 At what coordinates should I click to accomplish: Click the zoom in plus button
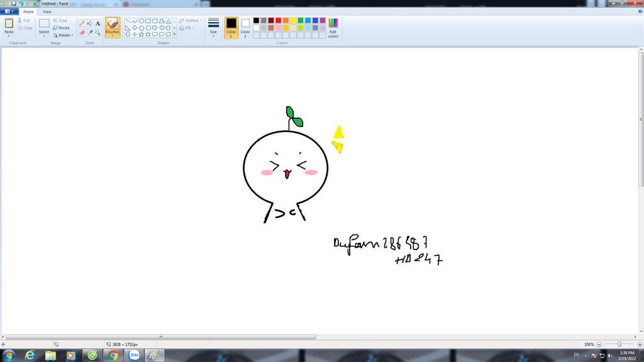(x=640, y=344)
